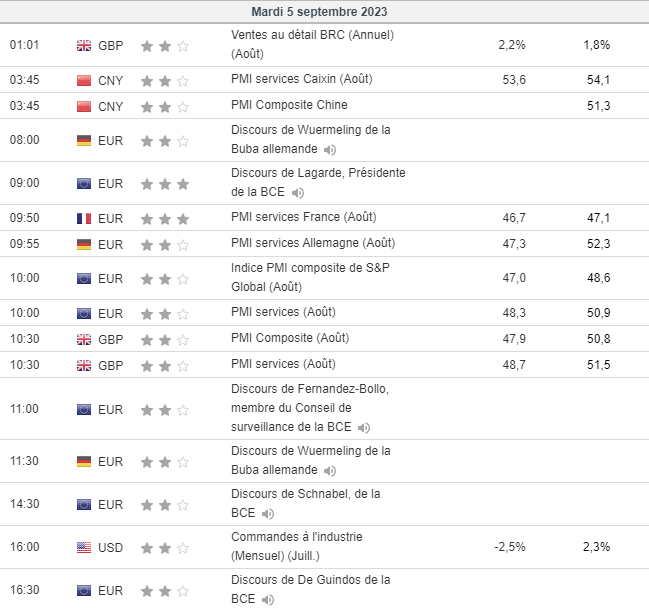Image resolution: width=649 pixels, height=609 pixels.
Task: Click speaker icon for Fernandez-Bollo speech
Action: (x=364, y=428)
